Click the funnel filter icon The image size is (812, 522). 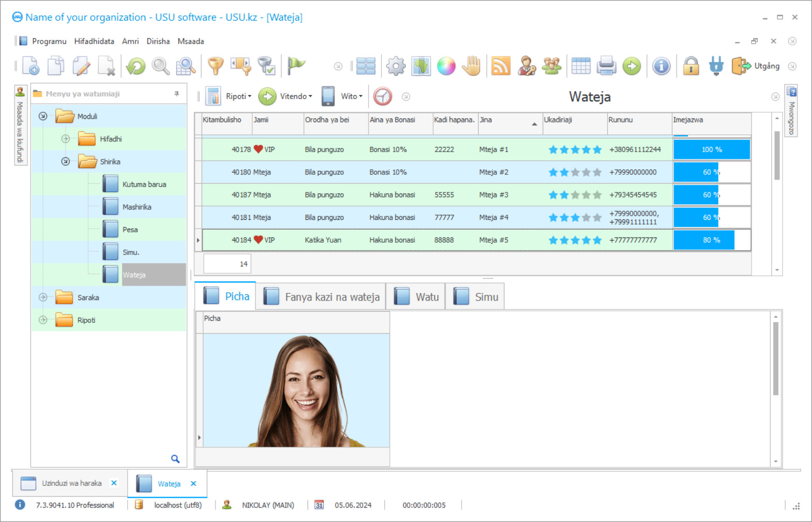[x=216, y=66]
